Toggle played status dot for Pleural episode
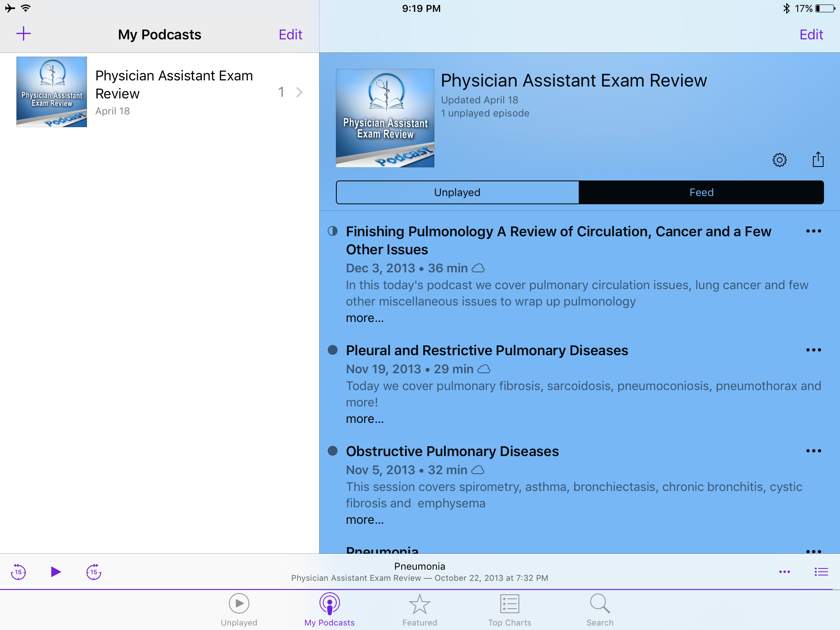Viewport: 840px width, 630px height. pyautogui.click(x=333, y=350)
